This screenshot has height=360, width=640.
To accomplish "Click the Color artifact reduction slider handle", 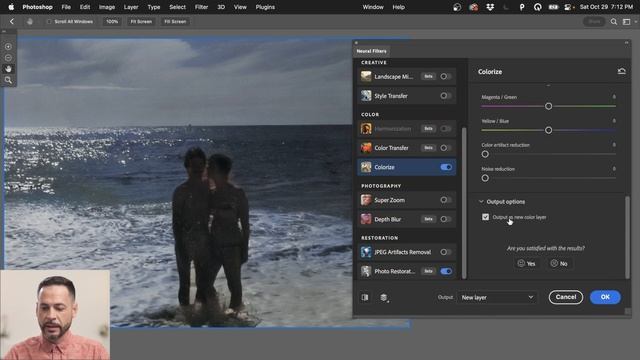I will pos(485,154).
